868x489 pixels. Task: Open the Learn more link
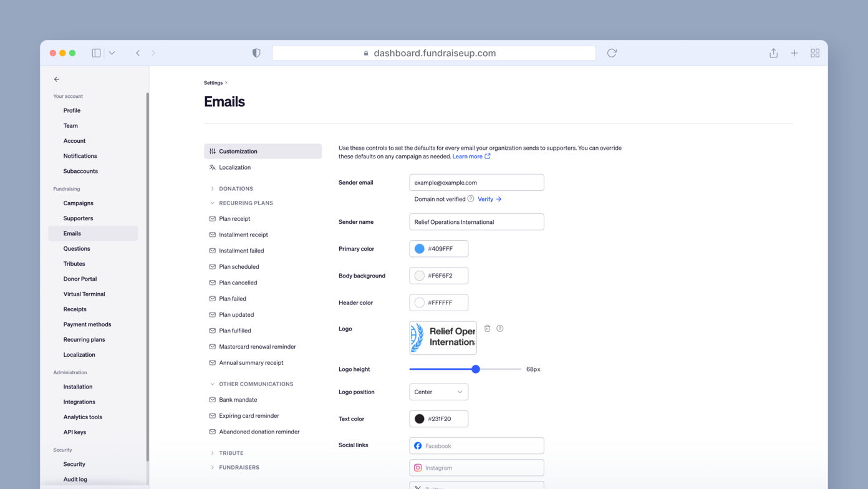click(468, 156)
